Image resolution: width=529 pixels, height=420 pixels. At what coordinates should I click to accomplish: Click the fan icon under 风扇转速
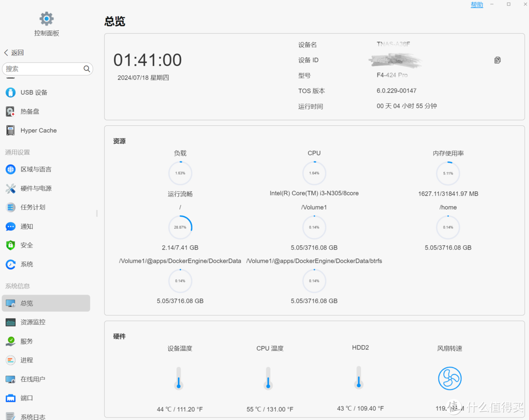coord(450,378)
